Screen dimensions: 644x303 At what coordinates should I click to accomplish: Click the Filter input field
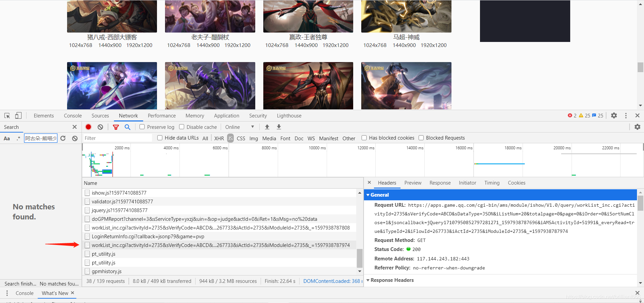click(117, 138)
